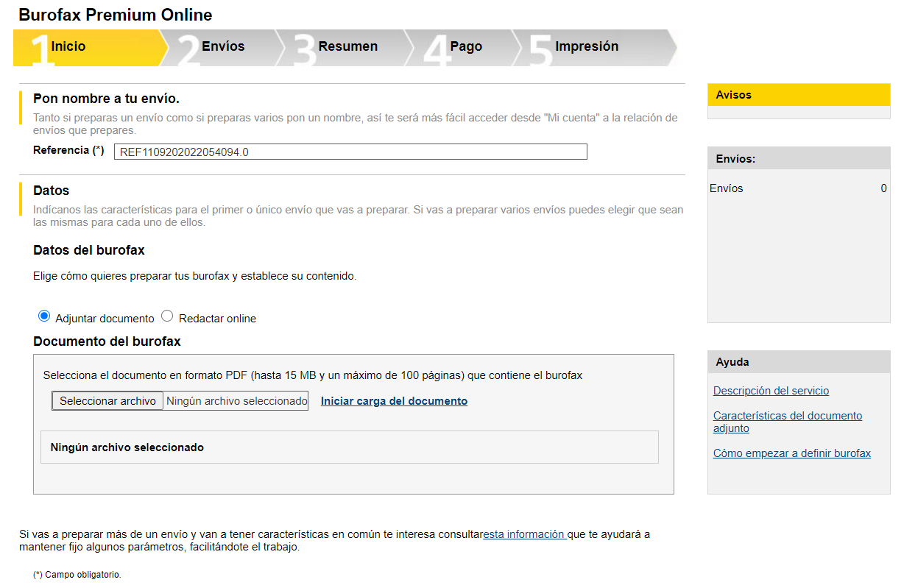This screenshot has height=588, width=904.
Task: Click the Envíos count value 0
Action: (x=883, y=188)
